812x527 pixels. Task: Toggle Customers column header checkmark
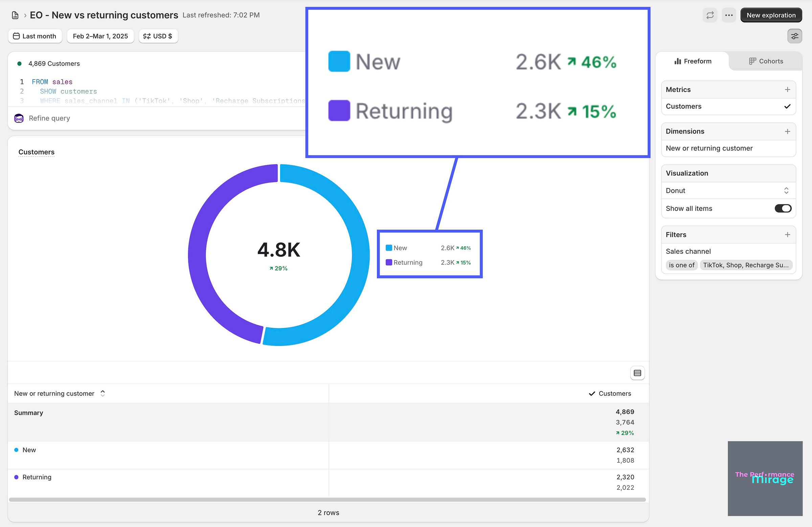592,394
